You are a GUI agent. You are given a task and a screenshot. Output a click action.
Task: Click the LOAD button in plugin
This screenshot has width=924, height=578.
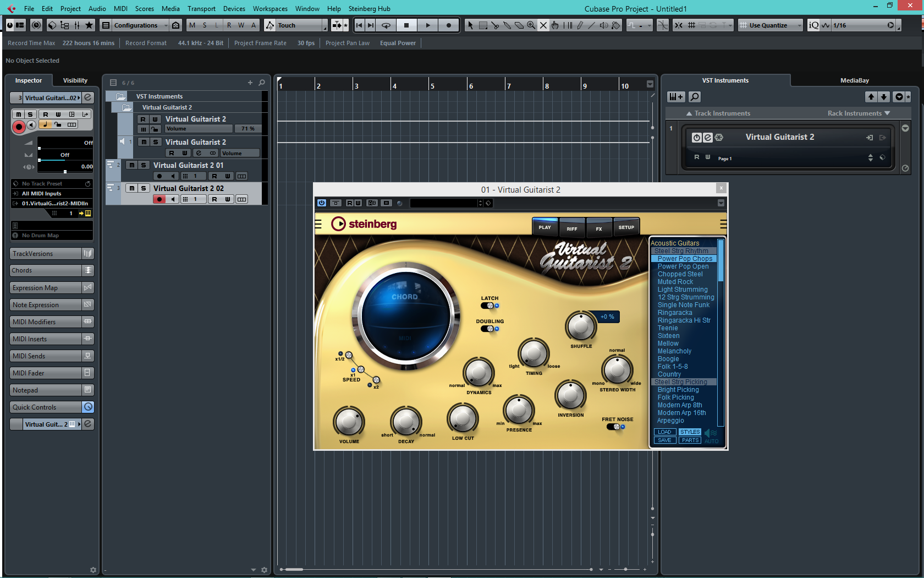(x=664, y=432)
